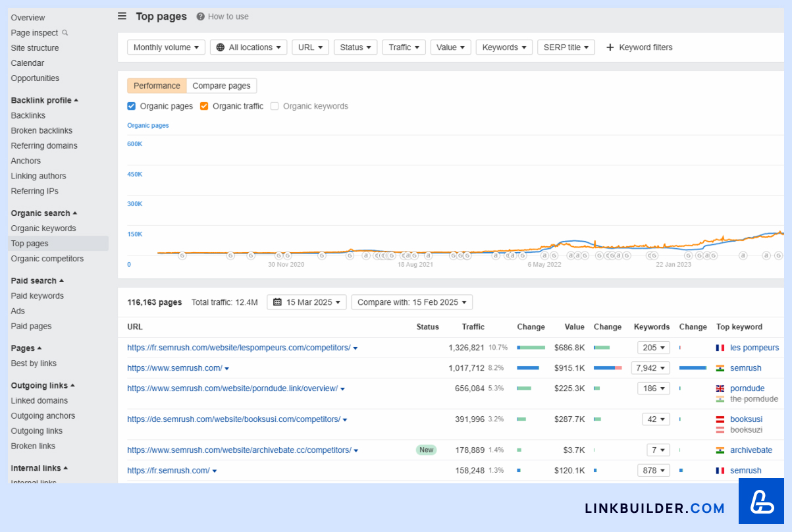Image resolution: width=792 pixels, height=532 pixels.
Task: Open the SERP title filter dropdown
Action: tap(566, 47)
